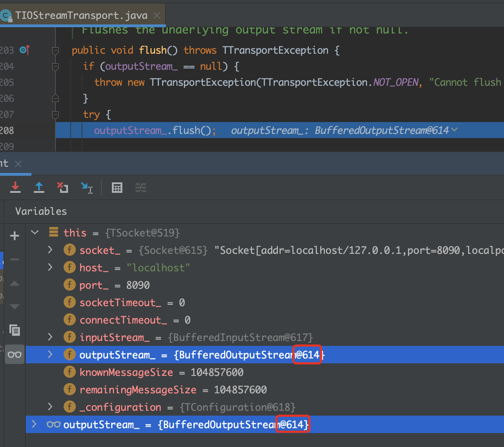Image resolution: width=504 pixels, height=447 pixels.
Task: Select the connectTimeout_ variable row
Action: tap(265, 320)
